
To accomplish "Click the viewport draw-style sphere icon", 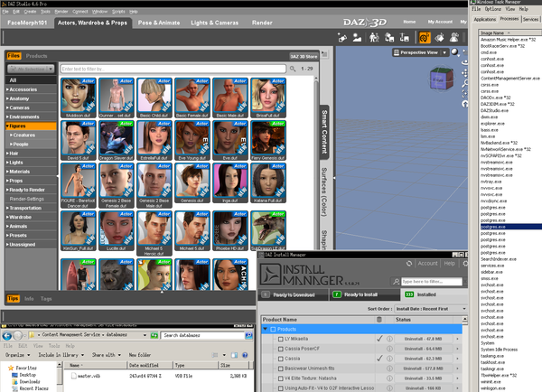I will click(x=454, y=52).
